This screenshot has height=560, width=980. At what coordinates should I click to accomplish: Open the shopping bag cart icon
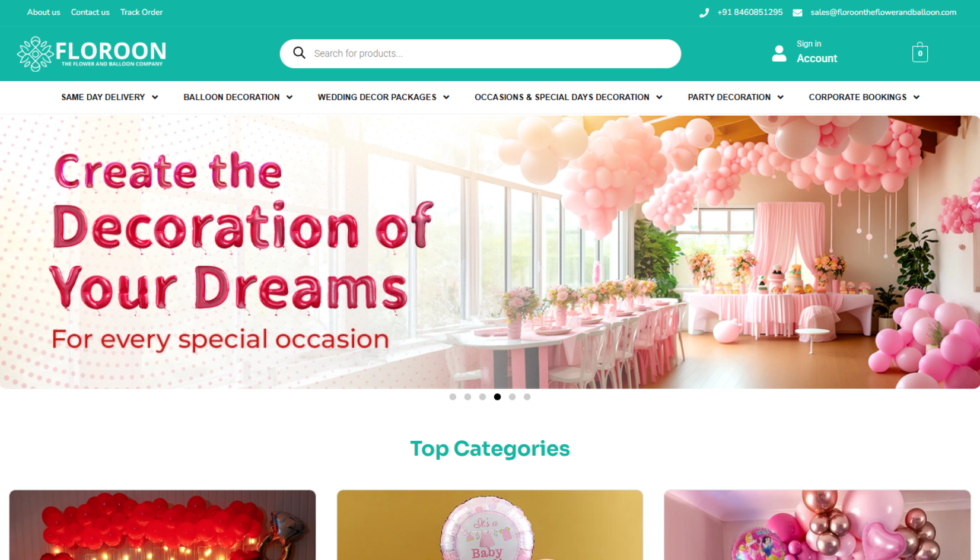click(920, 52)
